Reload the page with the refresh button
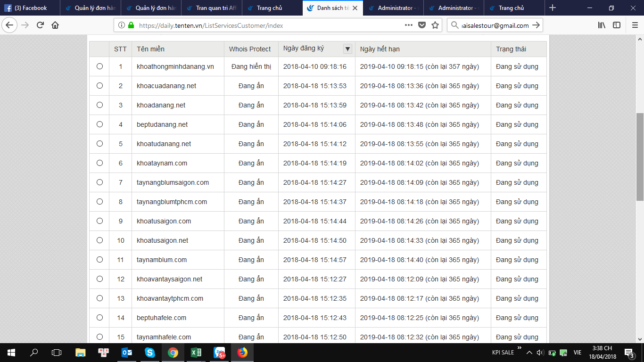 (x=40, y=25)
